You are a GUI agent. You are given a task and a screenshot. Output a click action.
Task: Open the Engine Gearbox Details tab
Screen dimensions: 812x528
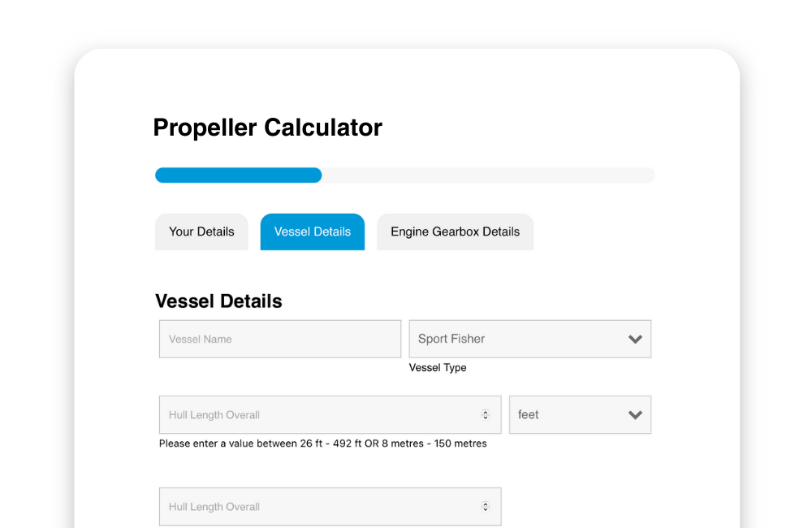455,232
